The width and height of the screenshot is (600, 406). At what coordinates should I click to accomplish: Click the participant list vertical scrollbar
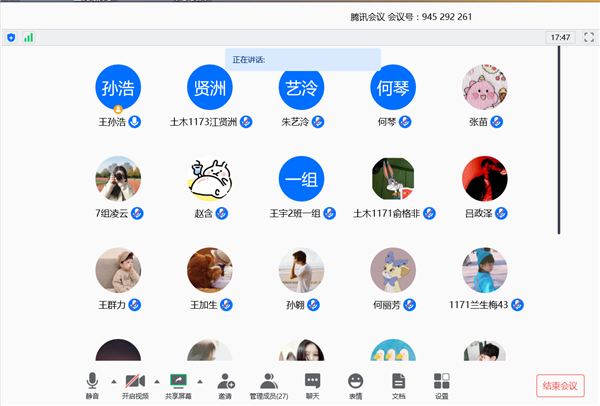coord(559,140)
